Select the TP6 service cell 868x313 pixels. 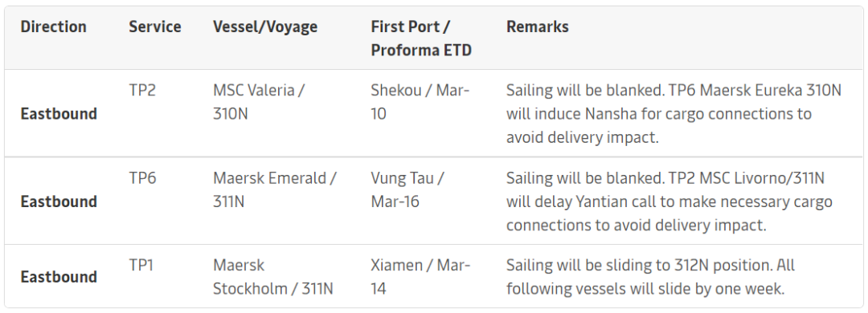pyautogui.click(x=142, y=178)
